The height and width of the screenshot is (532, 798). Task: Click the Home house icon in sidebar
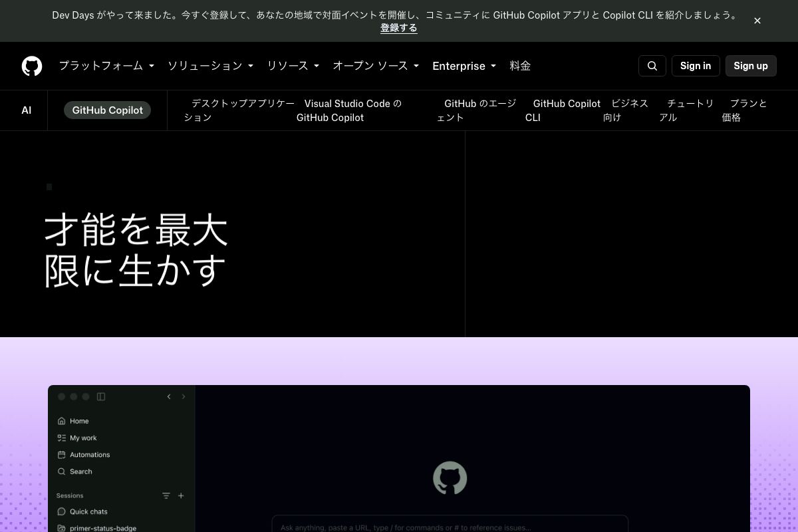tap(62, 421)
